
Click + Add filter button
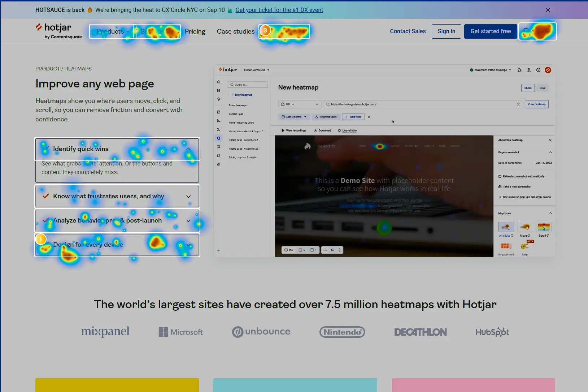coord(353,117)
